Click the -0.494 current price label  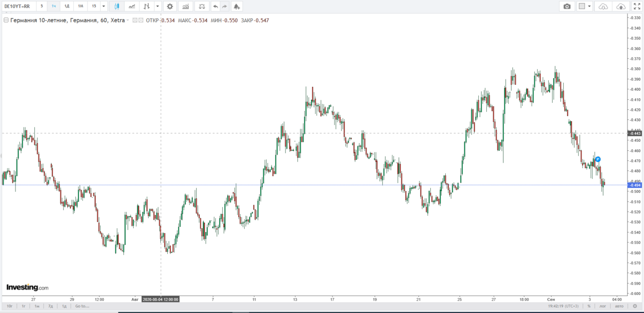click(x=635, y=185)
